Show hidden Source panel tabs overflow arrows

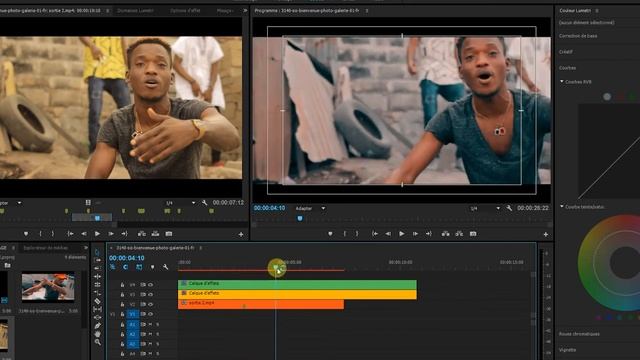(x=245, y=10)
